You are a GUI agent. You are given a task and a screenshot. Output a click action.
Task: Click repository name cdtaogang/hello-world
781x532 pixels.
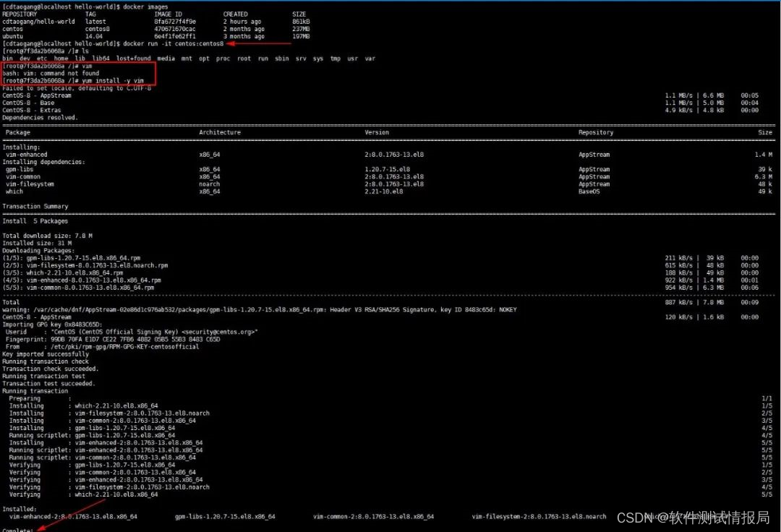coord(38,22)
